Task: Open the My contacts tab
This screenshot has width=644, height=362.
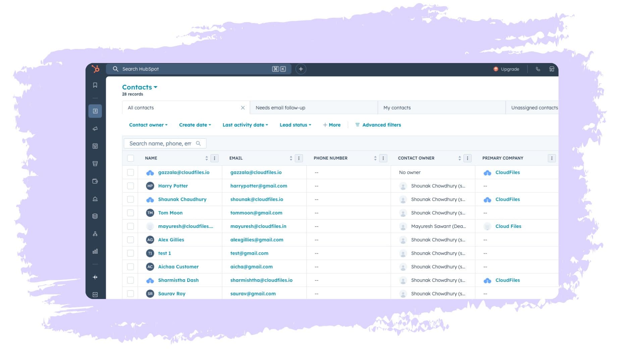Action: 397,108
